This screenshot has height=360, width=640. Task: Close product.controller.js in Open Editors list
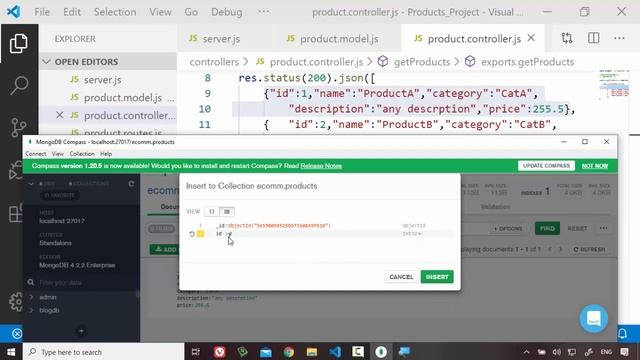pos(60,116)
